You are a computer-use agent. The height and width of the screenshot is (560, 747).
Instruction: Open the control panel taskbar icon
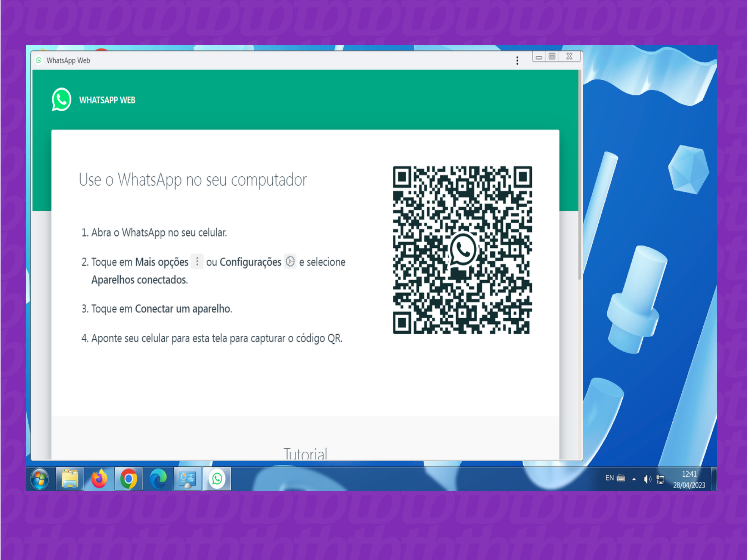tap(187, 479)
